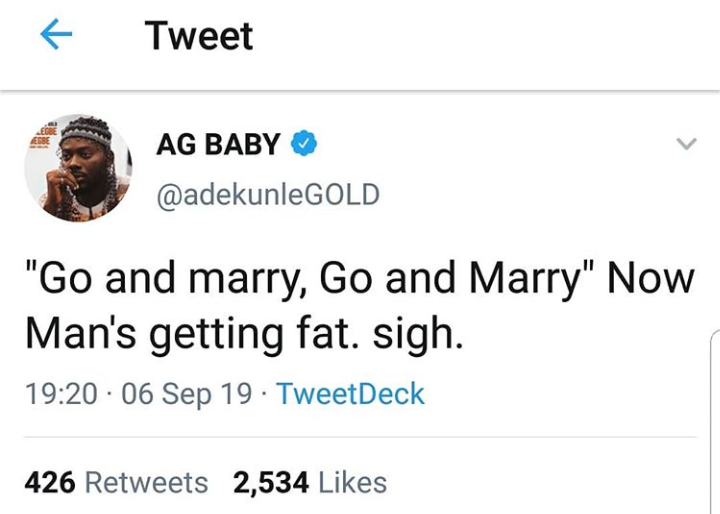This screenshot has height=514, width=720.
Task: View the Retweets list
Action: pyautogui.click(x=146, y=482)
